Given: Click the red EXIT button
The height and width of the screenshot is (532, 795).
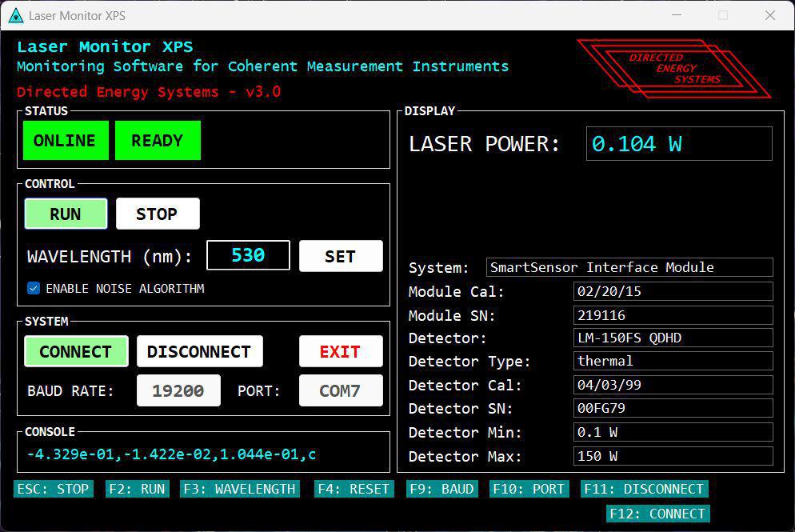Looking at the screenshot, I should tap(340, 351).
